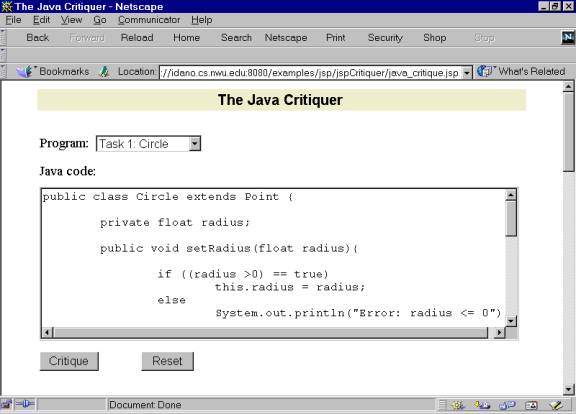Expand the Location URL history dropdown

click(x=467, y=72)
